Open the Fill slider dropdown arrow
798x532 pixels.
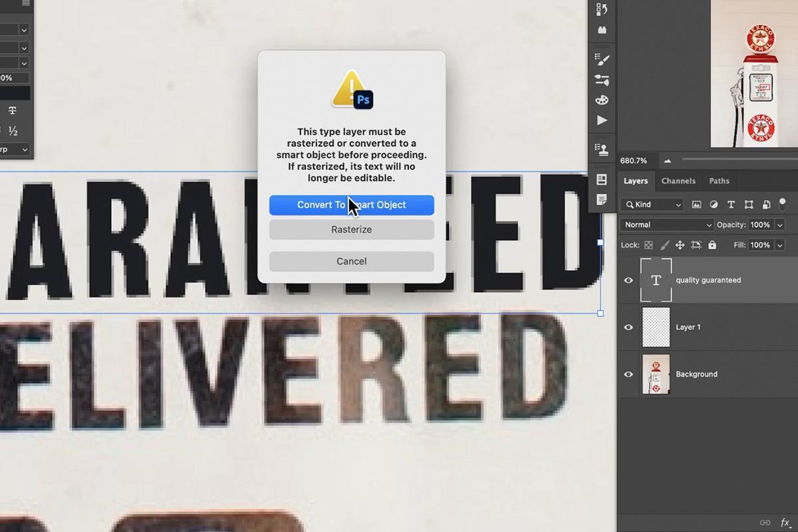pos(780,245)
